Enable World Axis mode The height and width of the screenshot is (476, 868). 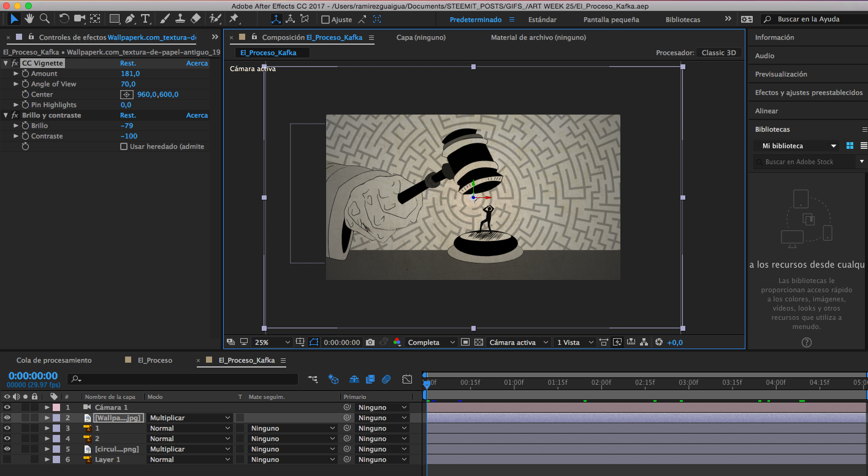(290, 19)
